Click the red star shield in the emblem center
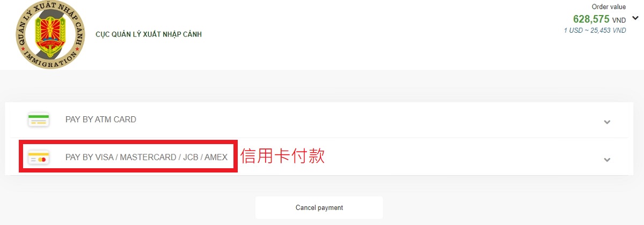Image resolution: width=644 pixels, height=225 pixels. click(x=50, y=32)
